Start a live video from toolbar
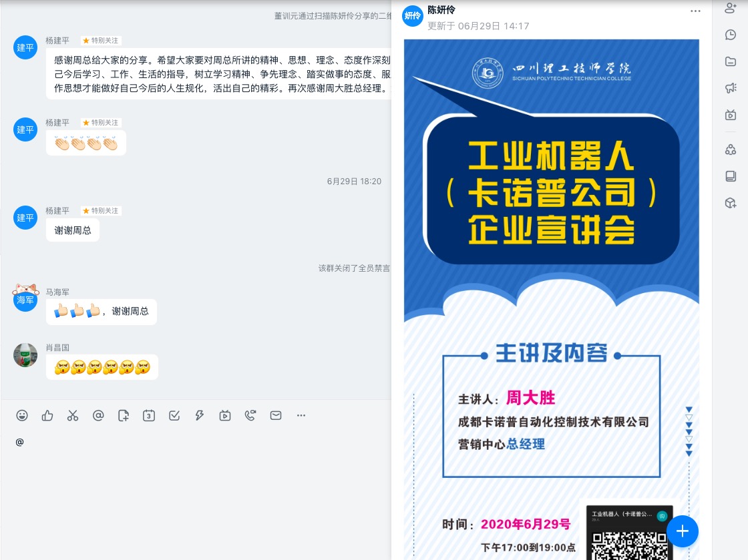Image resolution: width=748 pixels, height=560 pixels. [x=225, y=416]
